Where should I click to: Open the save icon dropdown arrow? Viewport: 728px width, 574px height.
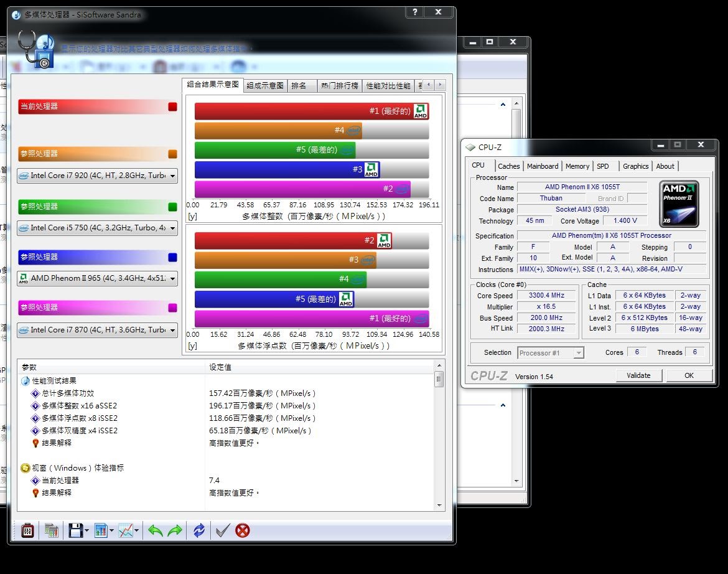click(x=87, y=530)
